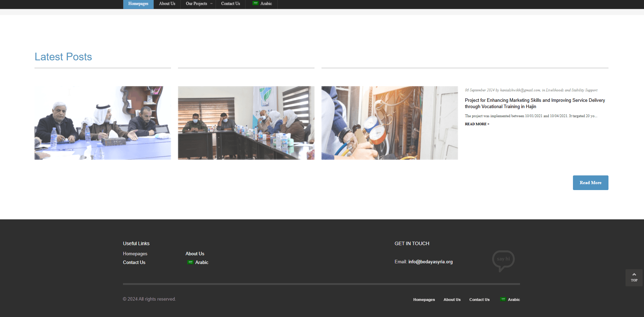Open Contact Us in footer bottom menu
Image resolution: width=644 pixels, height=317 pixels.
coord(479,300)
